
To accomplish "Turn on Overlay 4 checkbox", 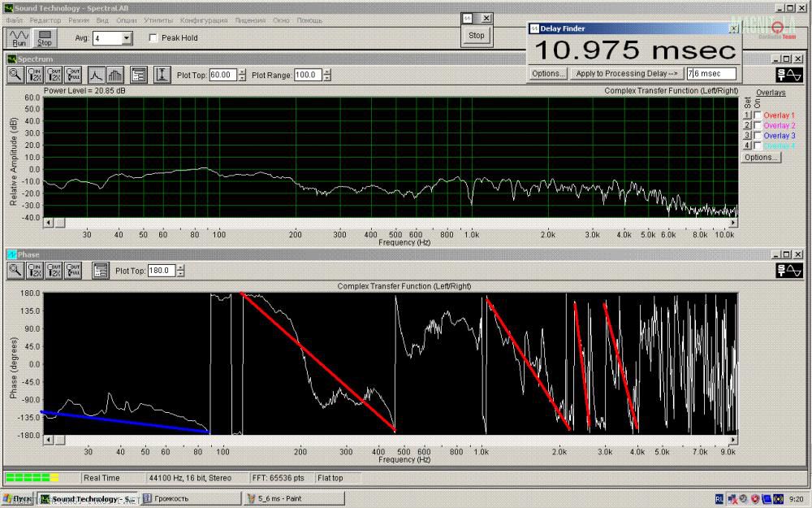I will click(x=758, y=145).
